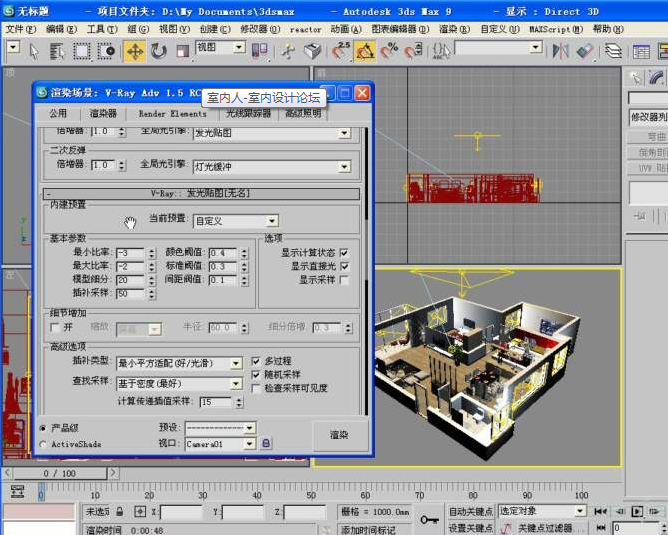Click the 自动关键点 button
Viewport: 668px width, 535px height.
(470, 511)
